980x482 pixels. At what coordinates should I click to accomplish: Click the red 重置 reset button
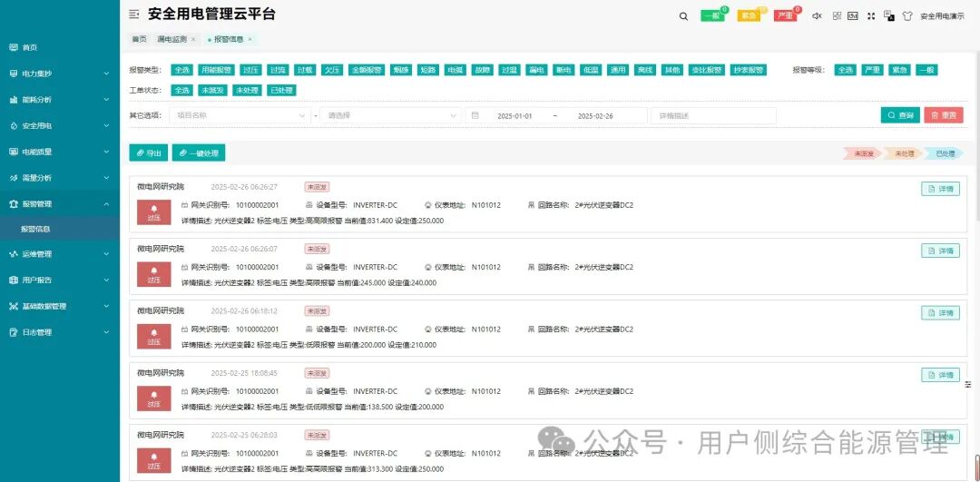pos(943,115)
